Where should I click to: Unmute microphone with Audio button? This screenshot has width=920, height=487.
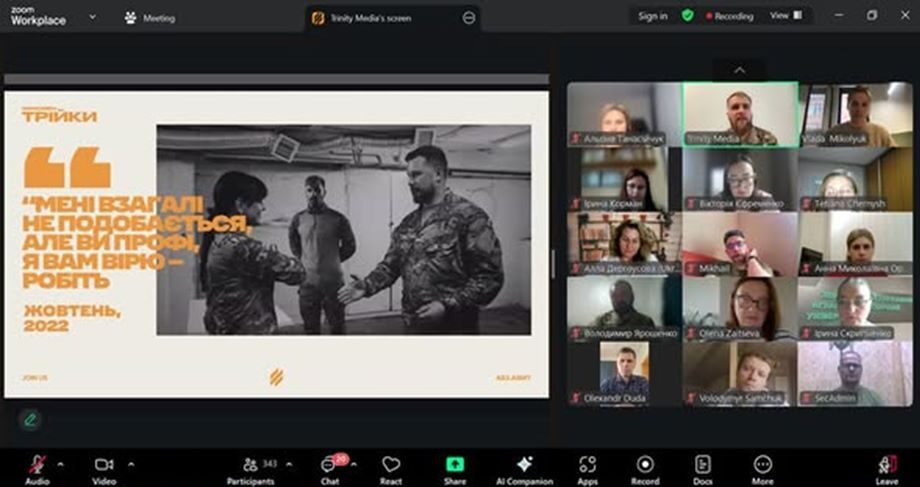click(x=38, y=466)
